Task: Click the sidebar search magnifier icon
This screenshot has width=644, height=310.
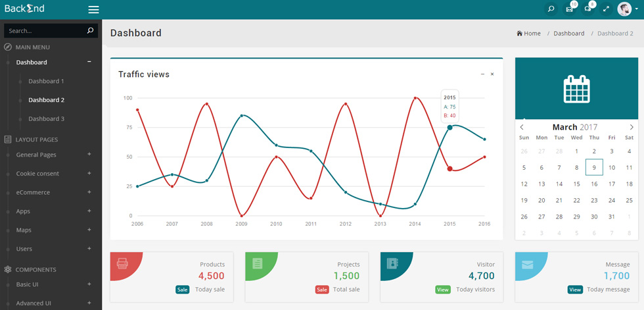Action: (91, 30)
